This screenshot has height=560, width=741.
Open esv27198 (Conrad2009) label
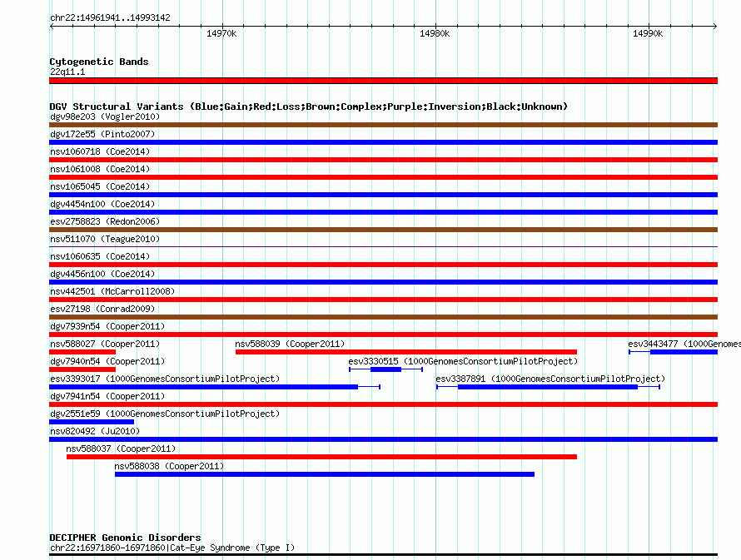pos(102,309)
